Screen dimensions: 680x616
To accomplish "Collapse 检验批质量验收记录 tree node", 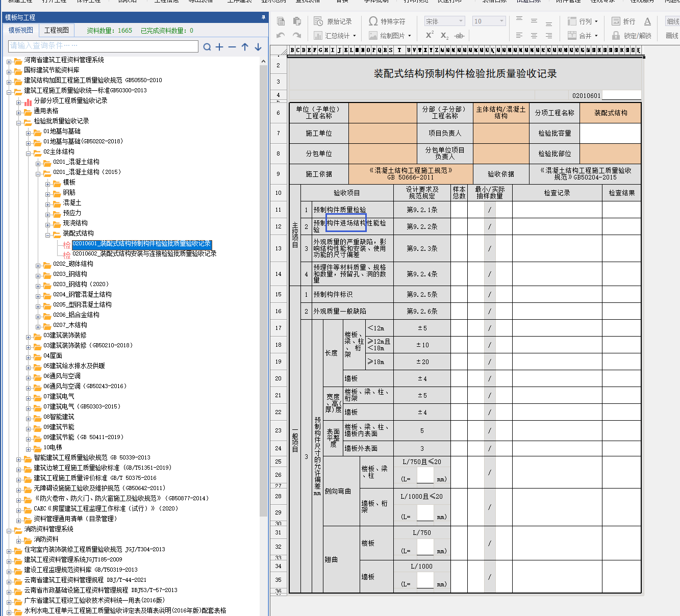I will [x=19, y=123].
